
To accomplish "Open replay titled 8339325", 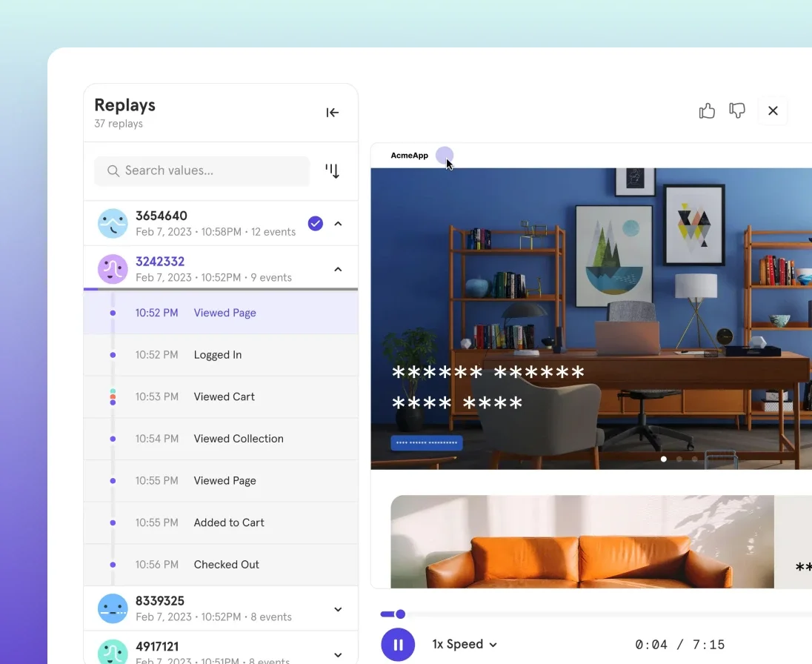I will coord(160,601).
